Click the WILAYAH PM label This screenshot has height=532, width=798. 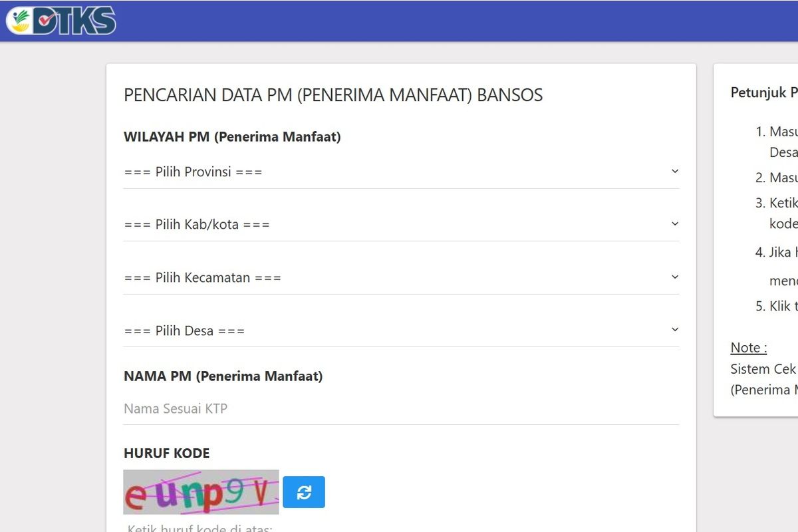pyautogui.click(x=232, y=137)
